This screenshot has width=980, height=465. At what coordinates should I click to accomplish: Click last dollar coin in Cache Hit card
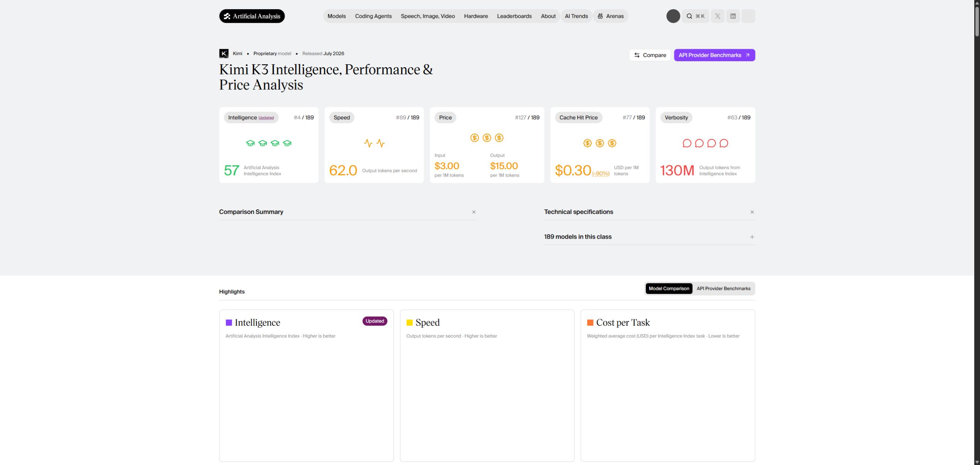click(612, 143)
